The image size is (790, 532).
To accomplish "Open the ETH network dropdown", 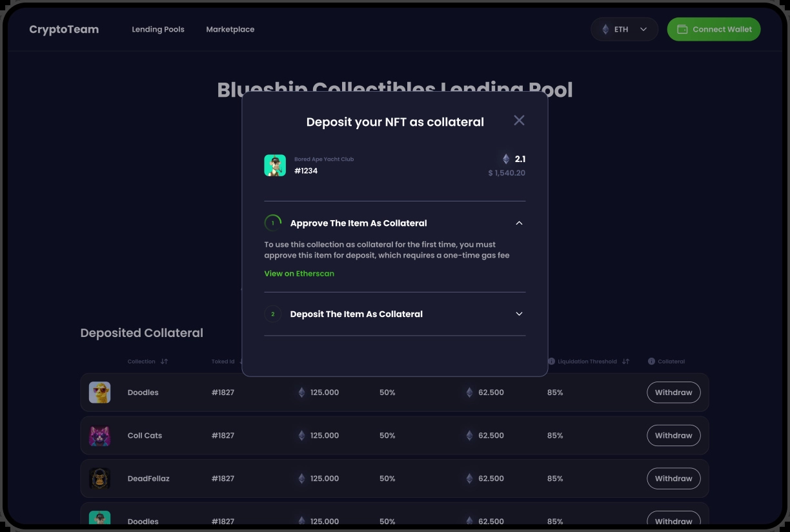I will pyautogui.click(x=624, y=29).
